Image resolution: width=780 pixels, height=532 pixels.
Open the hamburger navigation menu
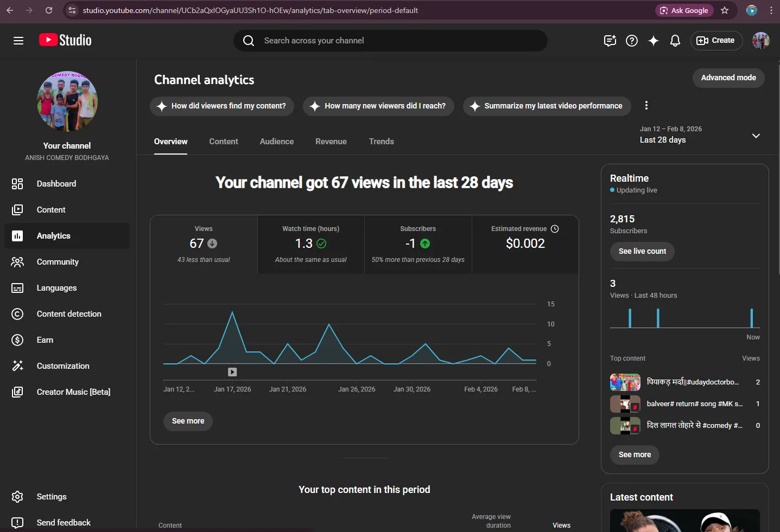tap(18, 41)
